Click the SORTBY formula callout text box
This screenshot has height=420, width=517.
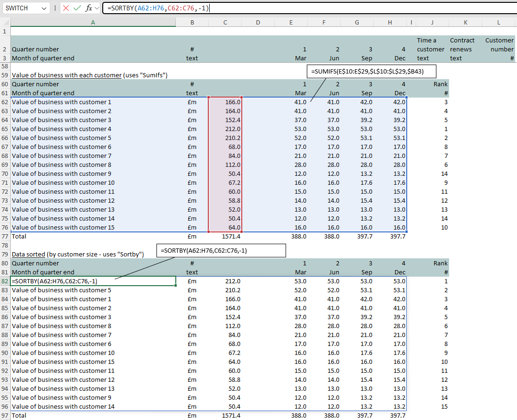click(222, 251)
